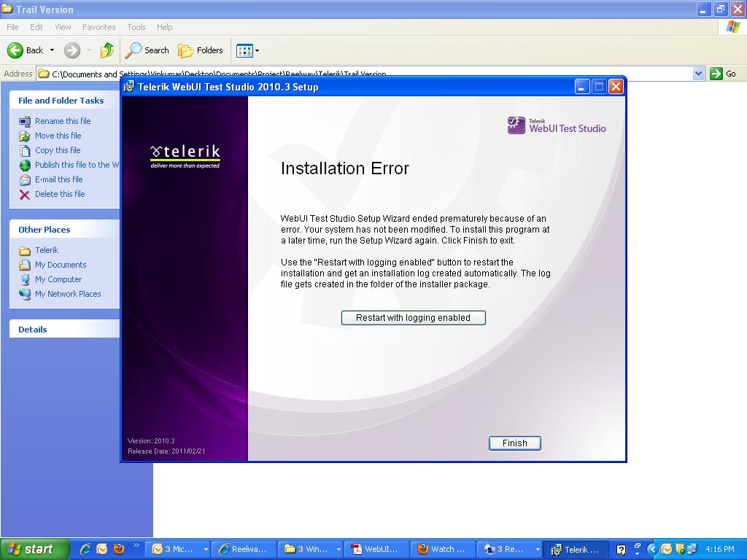Minimize the Telerik Setup dialog
The width and height of the screenshot is (747, 560).
coord(581,87)
